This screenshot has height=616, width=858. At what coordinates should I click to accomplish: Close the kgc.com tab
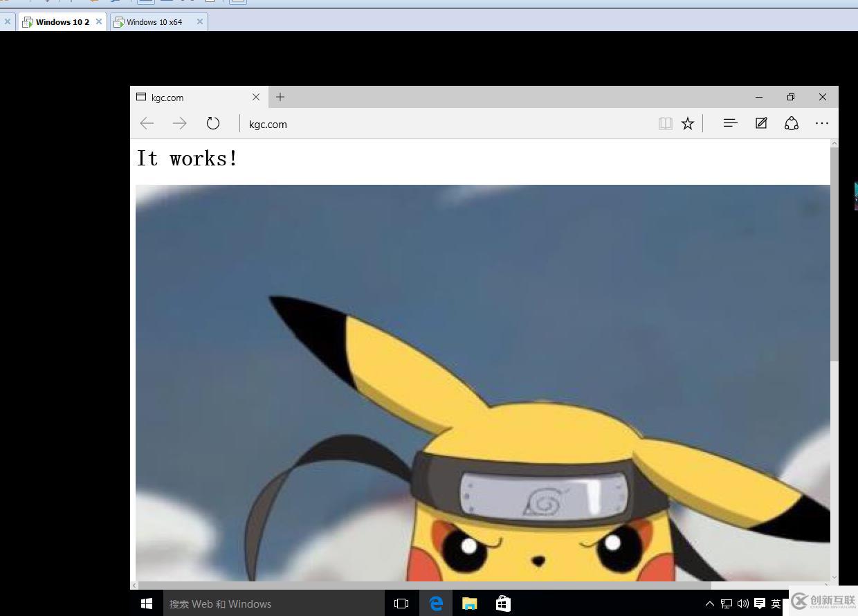click(x=256, y=97)
